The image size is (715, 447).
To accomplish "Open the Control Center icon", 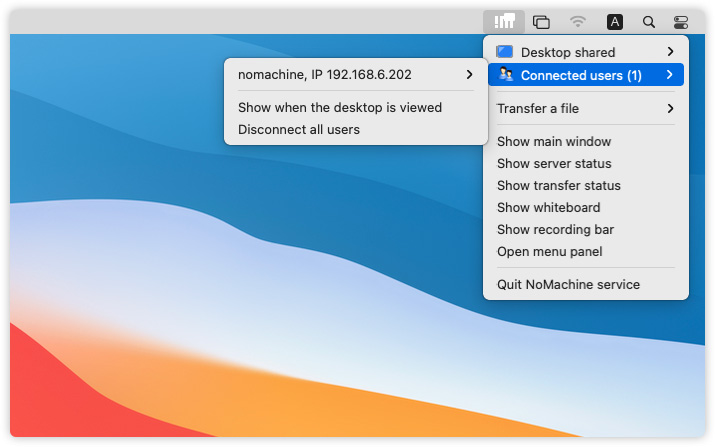I will 681,21.
